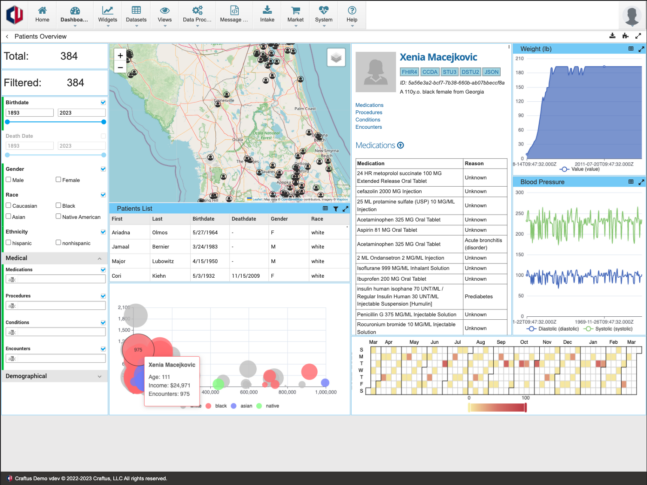647x485 pixels.
Task: Click the Patients List filter icon
Action: [336, 208]
